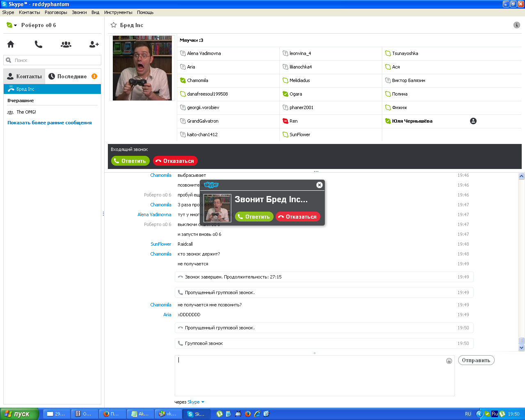Send message with Отправить button
This screenshot has height=420, width=525.
tap(476, 361)
